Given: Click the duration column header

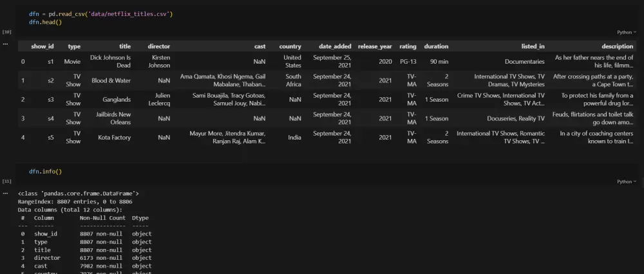Looking at the screenshot, I should (436, 46).
